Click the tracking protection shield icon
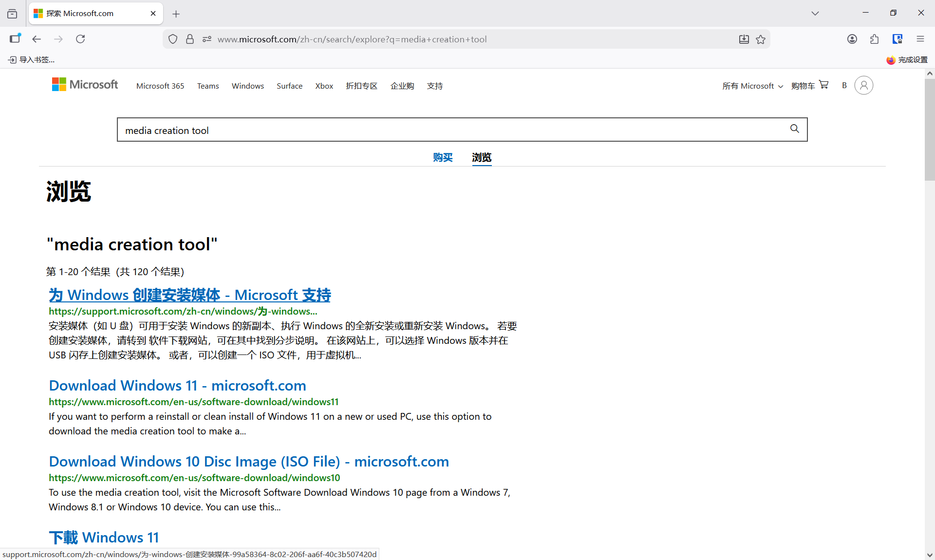Screen dimensions: 935x560 point(173,39)
